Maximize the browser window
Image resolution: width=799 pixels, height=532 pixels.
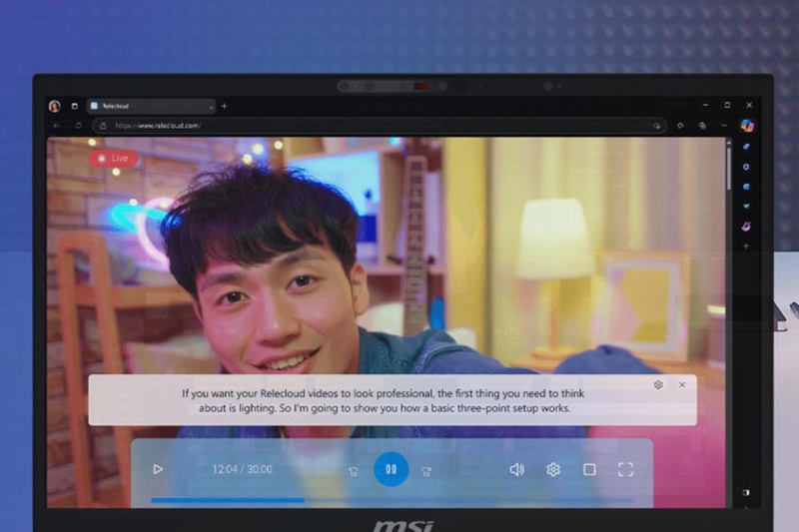[x=727, y=105]
